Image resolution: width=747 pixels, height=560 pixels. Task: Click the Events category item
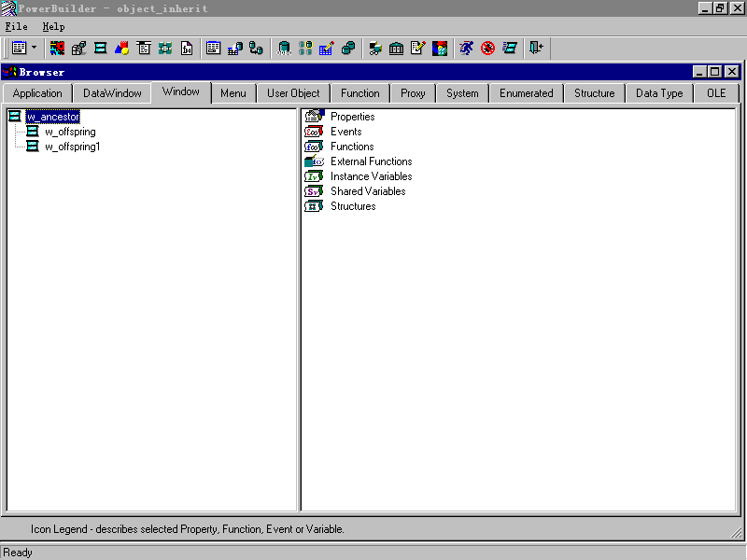pos(345,132)
